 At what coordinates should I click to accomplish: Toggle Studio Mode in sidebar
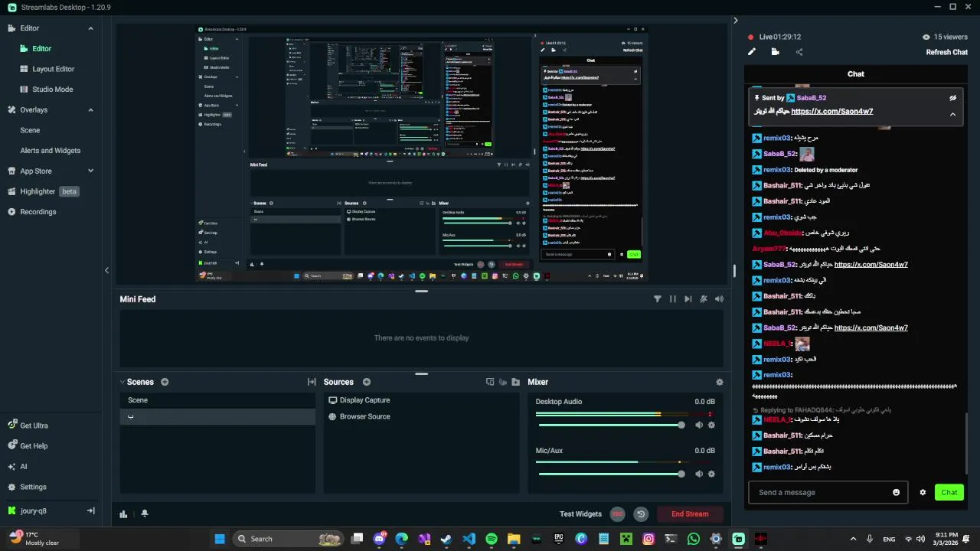53,90
